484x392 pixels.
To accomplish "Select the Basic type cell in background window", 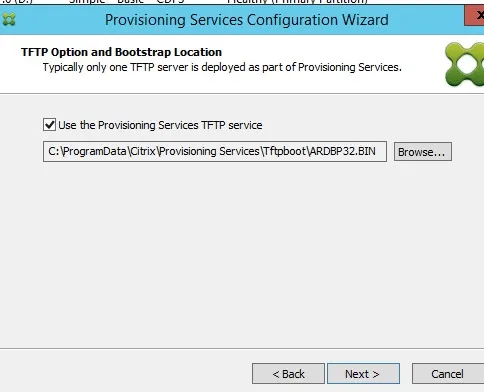I will coord(130,2).
